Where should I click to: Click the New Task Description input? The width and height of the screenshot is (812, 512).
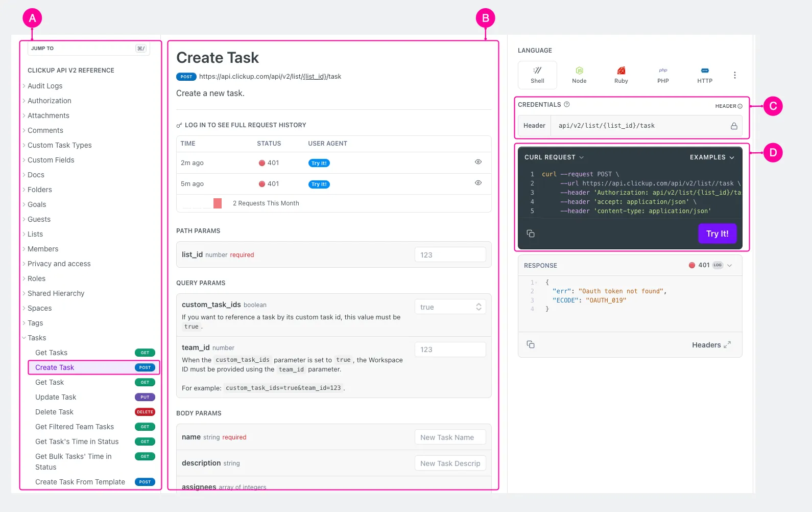coord(450,463)
